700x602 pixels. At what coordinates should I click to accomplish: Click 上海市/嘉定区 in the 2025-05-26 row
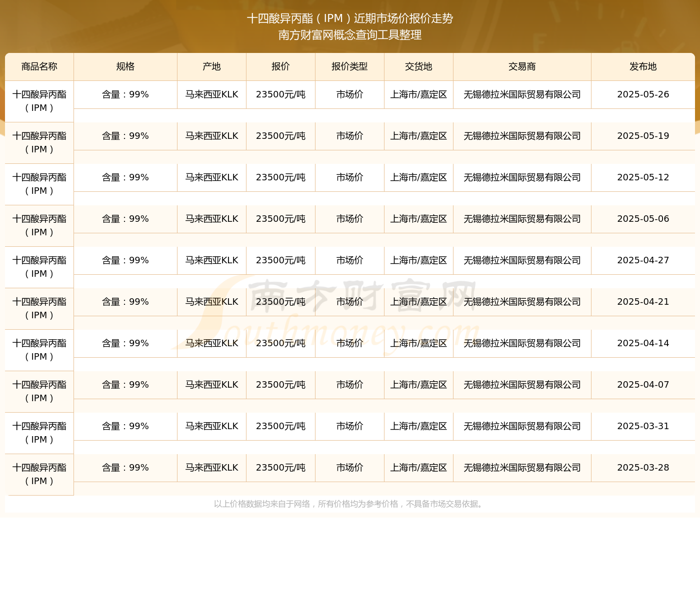point(418,94)
